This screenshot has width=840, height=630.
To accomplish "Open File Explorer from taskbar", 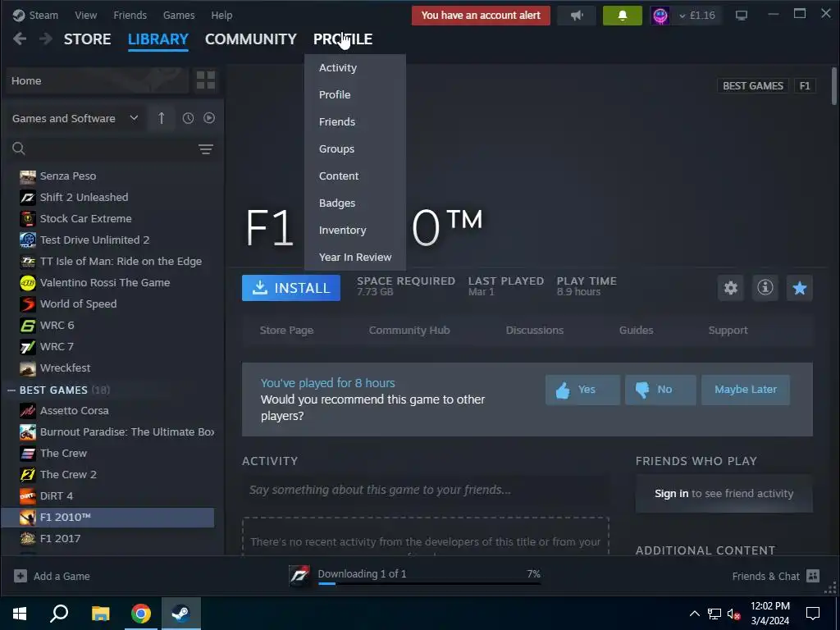I will [x=100, y=614].
